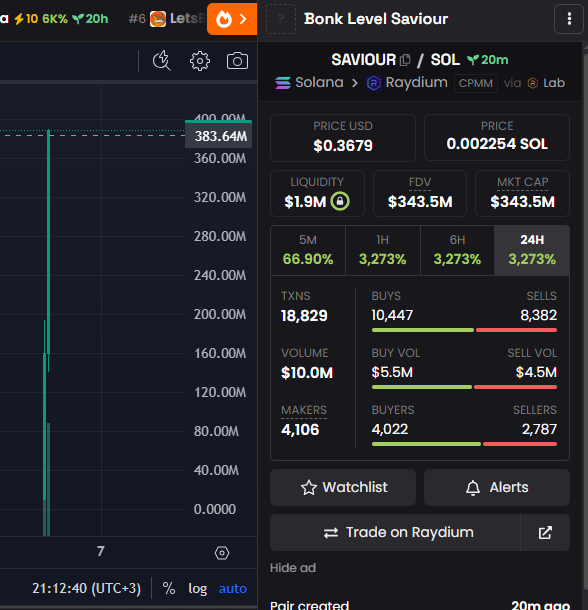Click the BUYS 10,447 value

point(392,315)
